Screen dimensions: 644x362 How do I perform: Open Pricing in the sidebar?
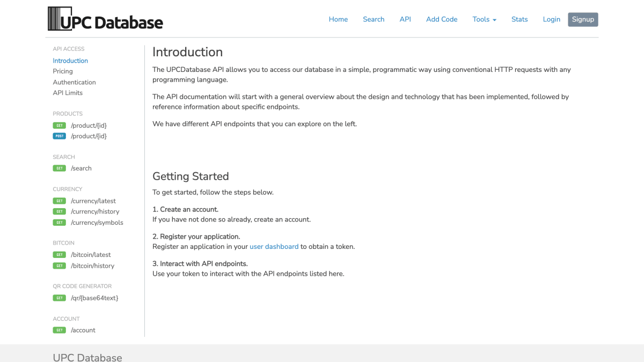63,71
